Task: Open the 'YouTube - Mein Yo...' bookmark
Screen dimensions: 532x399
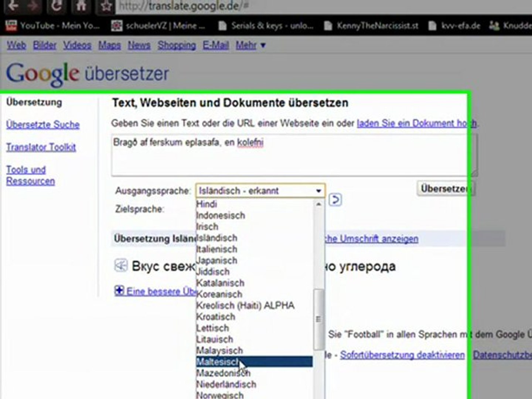Action: point(53,25)
